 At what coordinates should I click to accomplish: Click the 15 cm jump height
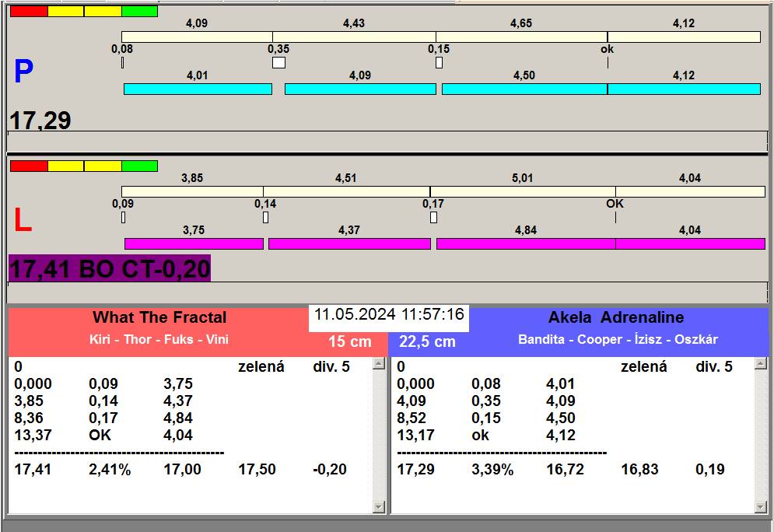click(349, 341)
